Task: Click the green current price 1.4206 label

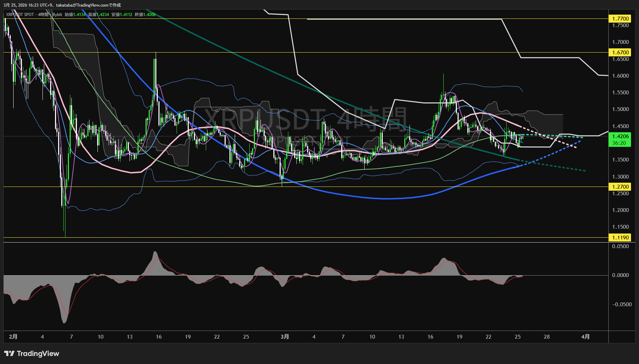Action: [x=620, y=136]
